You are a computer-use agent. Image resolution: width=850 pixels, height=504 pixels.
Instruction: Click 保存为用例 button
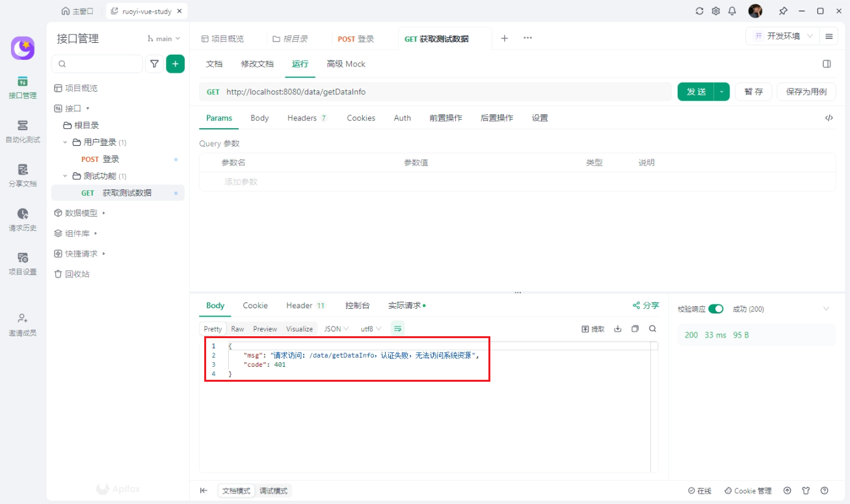coord(806,92)
